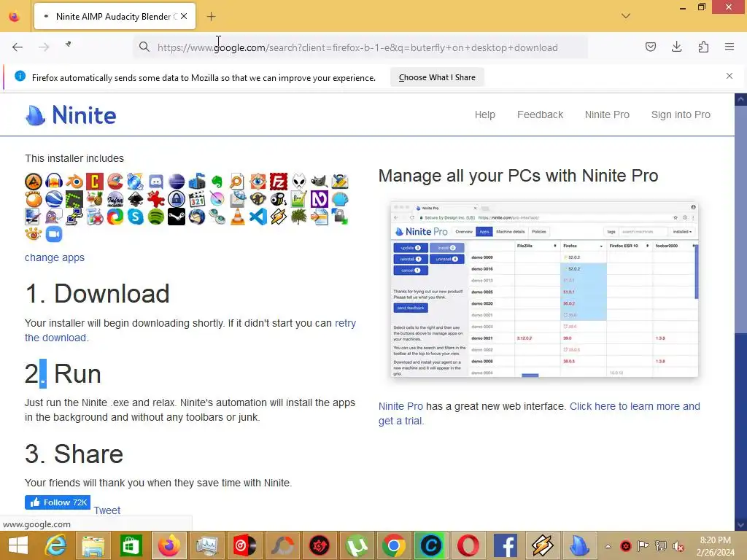The width and height of the screenshot is (747, 560).
Task: Click the Notepad++ icon
Action: (x=298, y=199)
